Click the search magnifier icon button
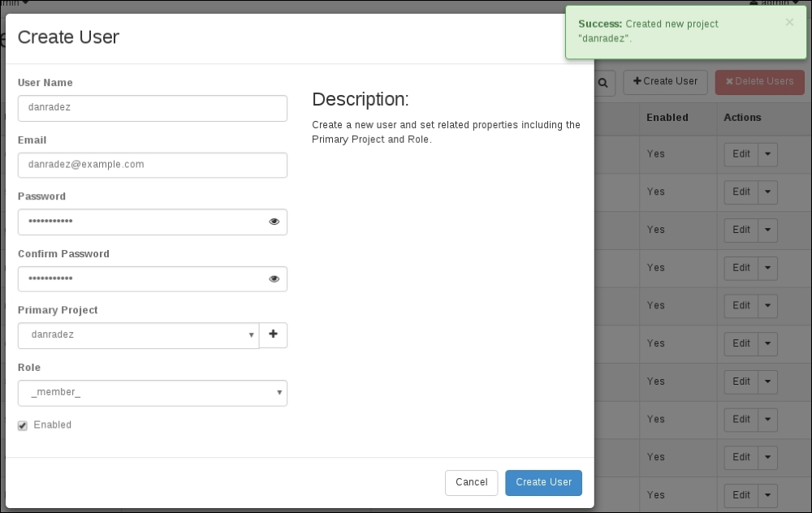Image resolution: width=812 pixels, height=513 pixels. [x=603, y=82]
